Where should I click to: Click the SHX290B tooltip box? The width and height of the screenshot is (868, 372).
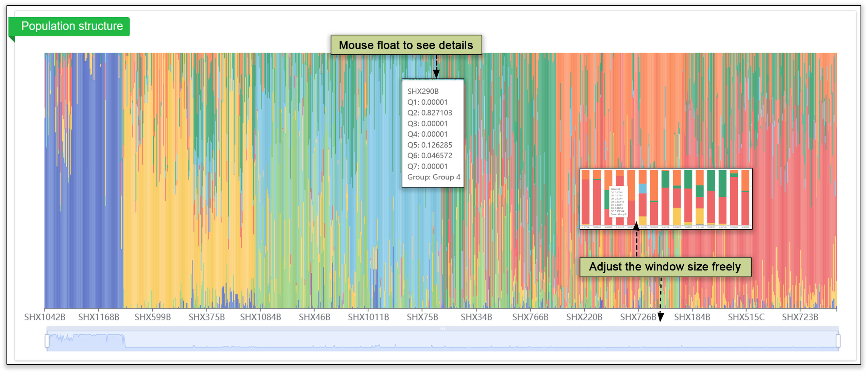click(x=433, y=133)
